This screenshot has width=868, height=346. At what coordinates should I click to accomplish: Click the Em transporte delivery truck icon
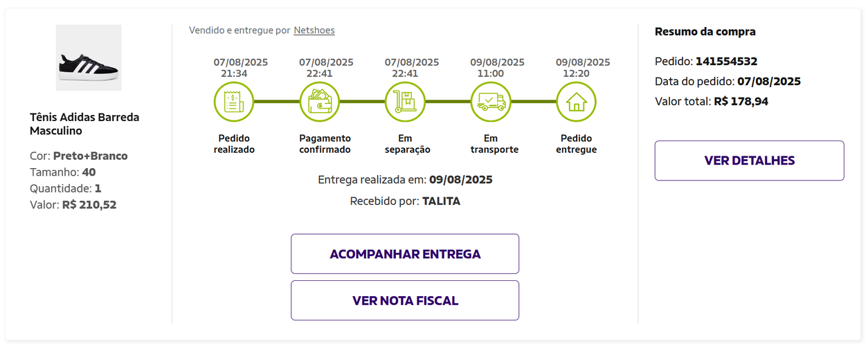[491, 102]
